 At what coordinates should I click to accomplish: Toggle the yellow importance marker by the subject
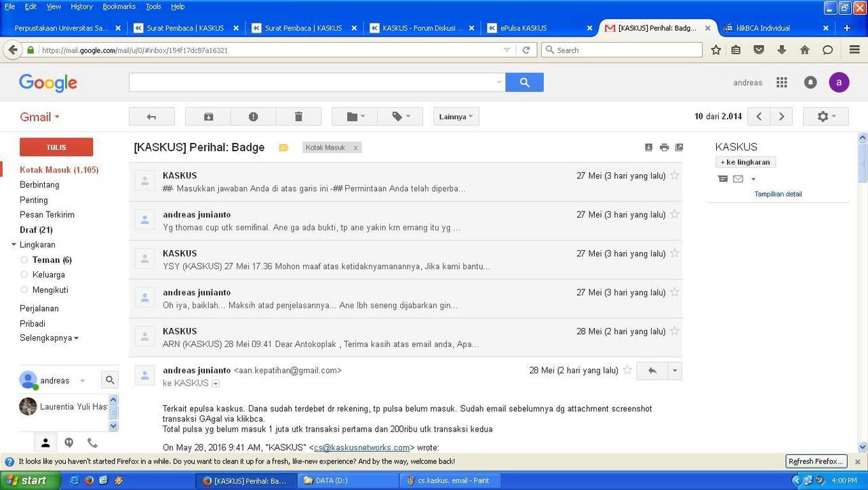point(283,148)
